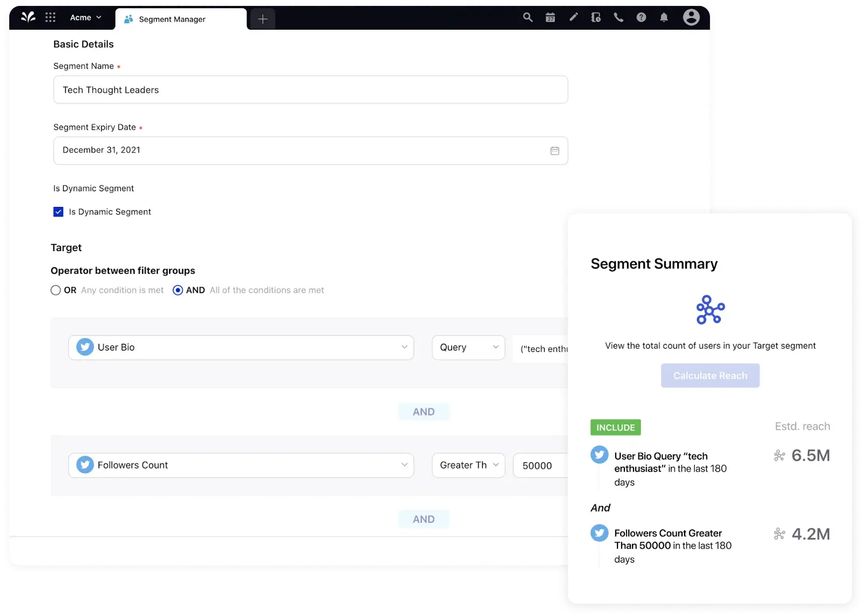Open the calendar icon in the top bar
862x616 pixels.
pyautogui.click(x=551, y=17)
